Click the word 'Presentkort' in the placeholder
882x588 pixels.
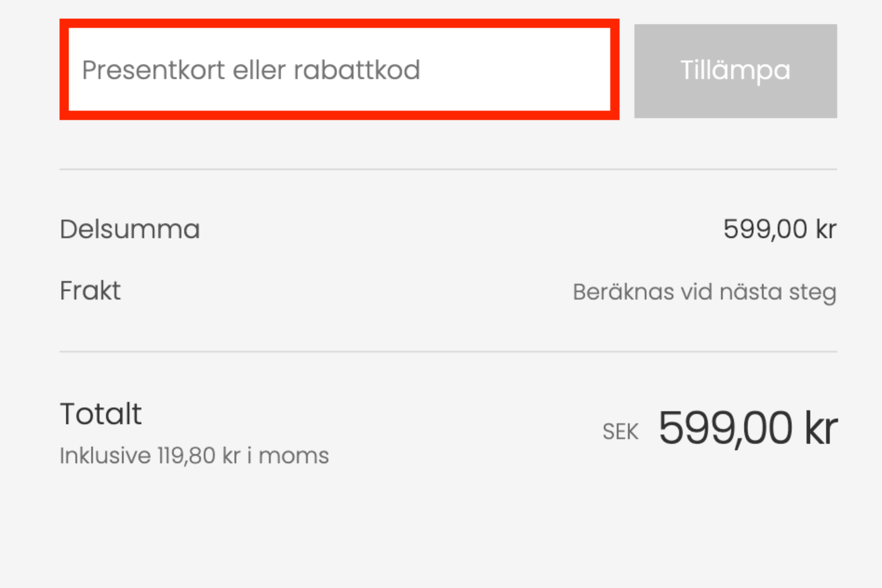(x=153, y=70)
